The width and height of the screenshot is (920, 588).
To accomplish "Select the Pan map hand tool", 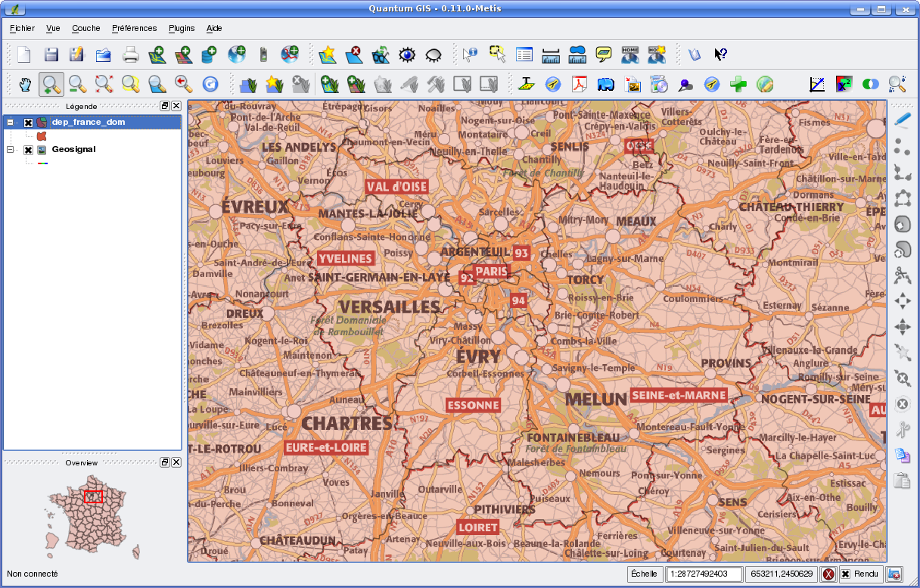I will tap(26, 84).
